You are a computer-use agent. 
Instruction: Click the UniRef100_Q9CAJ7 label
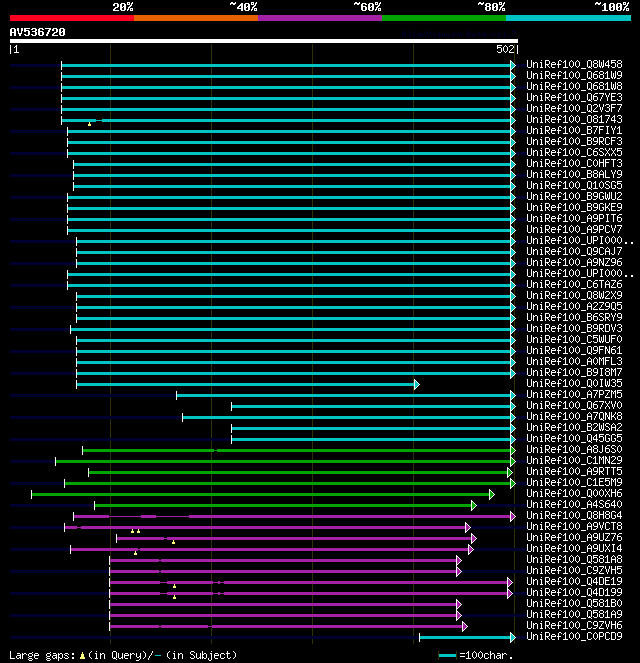(x=574, y=251)
